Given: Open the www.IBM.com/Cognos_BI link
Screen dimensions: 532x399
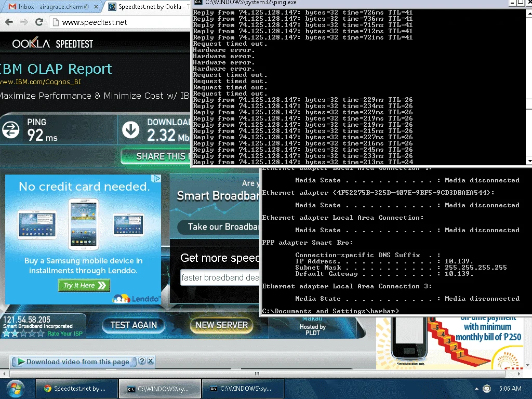Looking at the screenshot, I should coord(41,82).
